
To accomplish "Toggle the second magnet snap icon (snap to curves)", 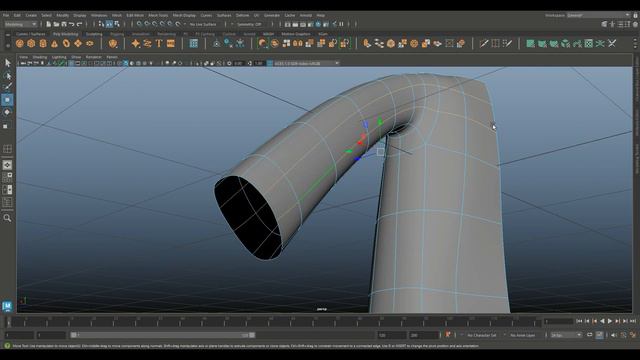I will click(x=147, y=24).
